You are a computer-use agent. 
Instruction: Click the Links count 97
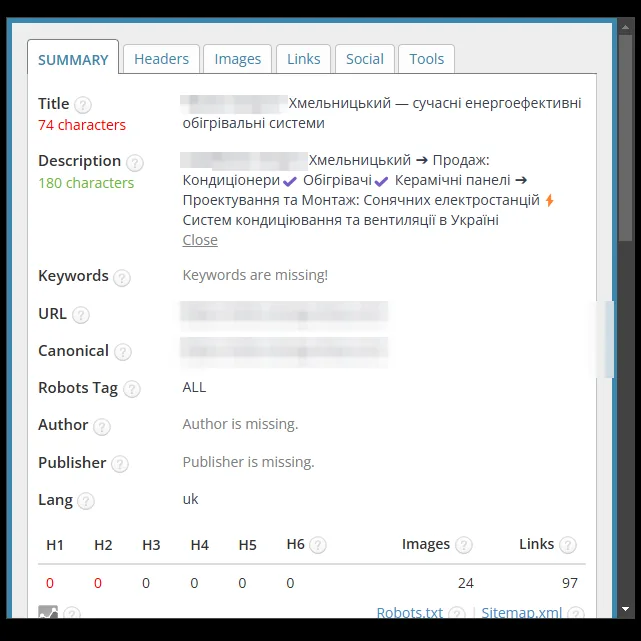click(x=570, y=583)
